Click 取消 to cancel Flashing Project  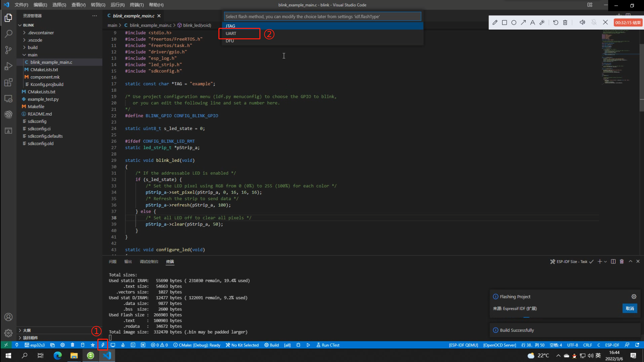(x=630, y=308)
